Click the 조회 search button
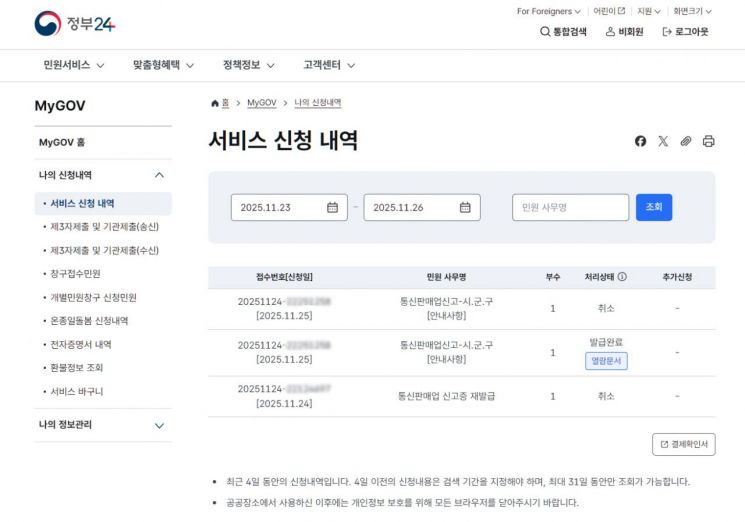745x522 pixels. [654, 208]
